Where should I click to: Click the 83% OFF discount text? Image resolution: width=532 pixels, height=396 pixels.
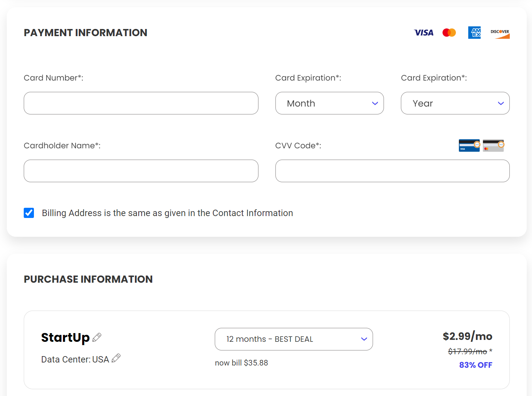click(x=475, y=365)
